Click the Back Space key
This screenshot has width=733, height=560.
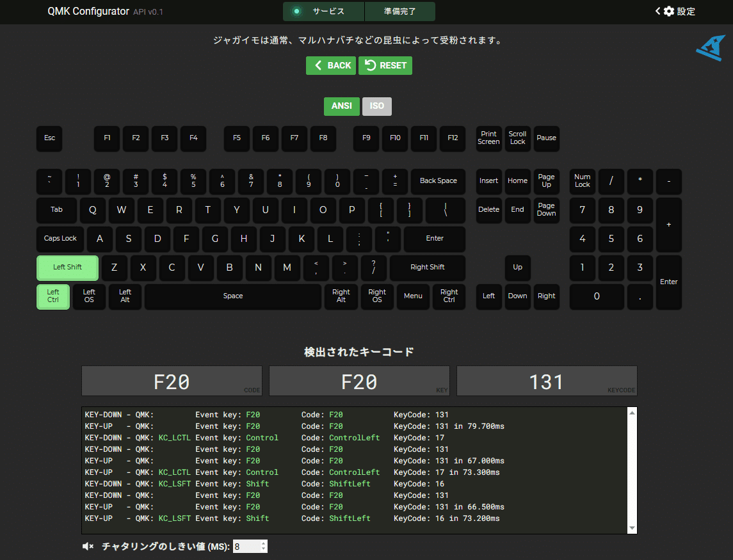[x=438, y=181]
